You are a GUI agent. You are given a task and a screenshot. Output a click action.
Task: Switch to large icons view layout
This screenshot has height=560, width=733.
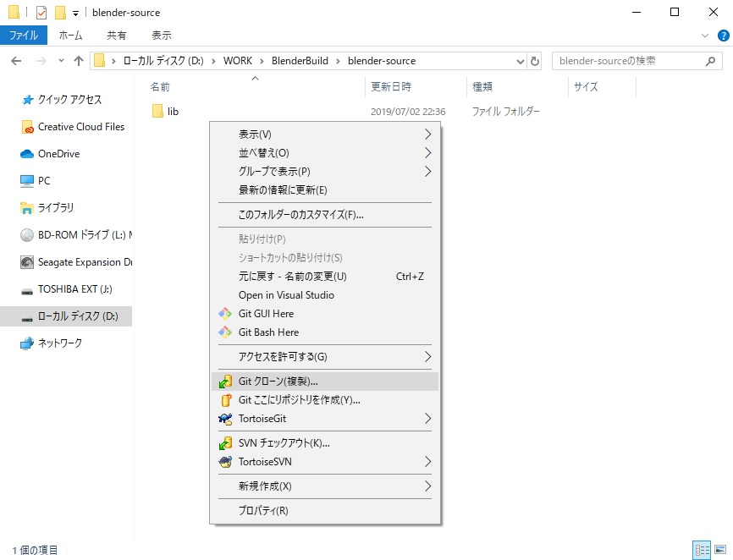[x=720, y=550]
